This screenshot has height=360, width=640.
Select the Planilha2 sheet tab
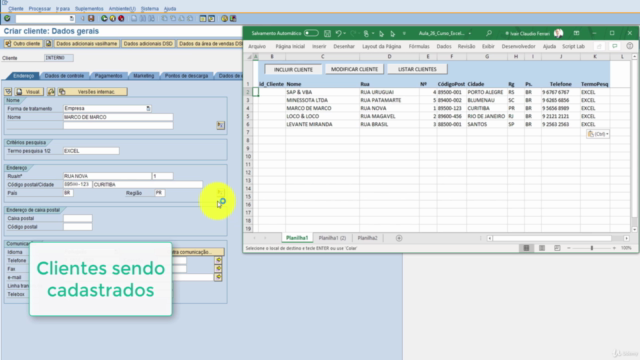[x=367, y=238]
